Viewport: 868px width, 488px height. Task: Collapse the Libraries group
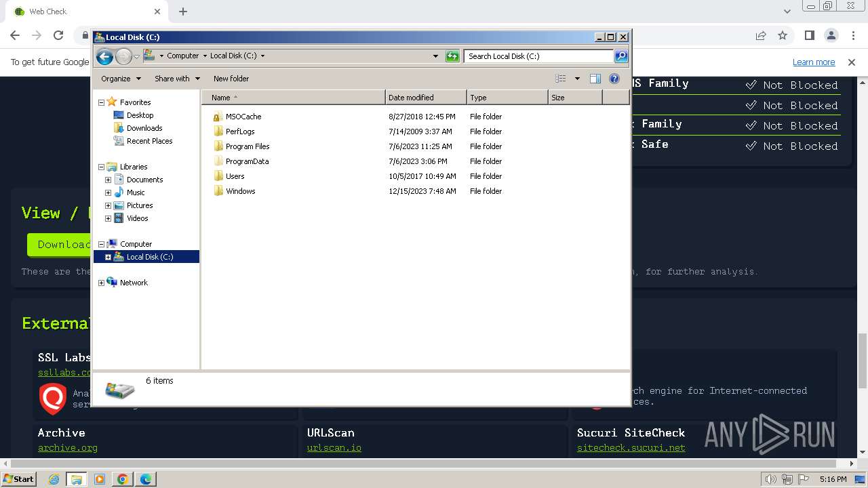102,167
